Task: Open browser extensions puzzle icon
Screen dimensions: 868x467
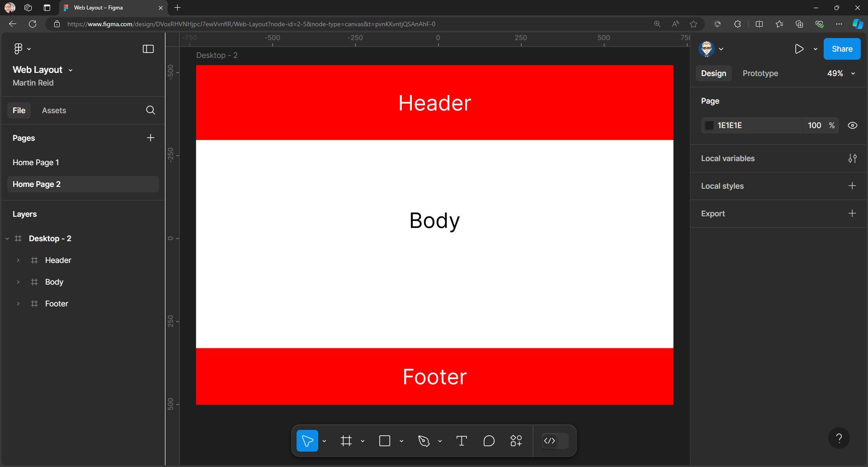Action: pos(737,24)
